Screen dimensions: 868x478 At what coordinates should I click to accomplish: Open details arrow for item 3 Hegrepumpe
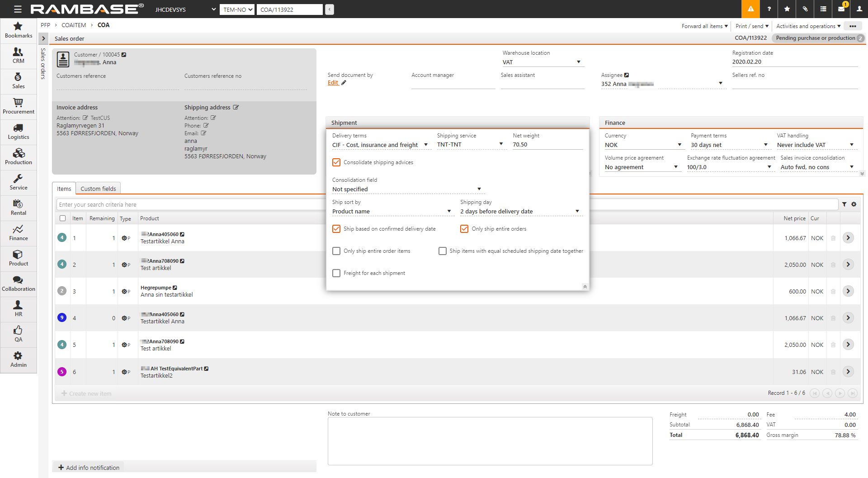click(848, 291)
